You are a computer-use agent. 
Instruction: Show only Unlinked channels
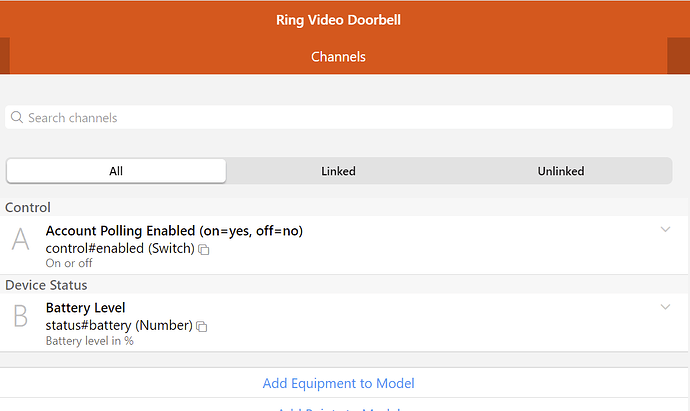point(560,171)
